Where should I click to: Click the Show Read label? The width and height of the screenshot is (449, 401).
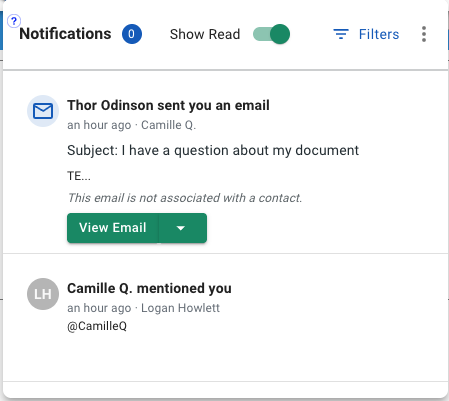click(x=205, y=34)
